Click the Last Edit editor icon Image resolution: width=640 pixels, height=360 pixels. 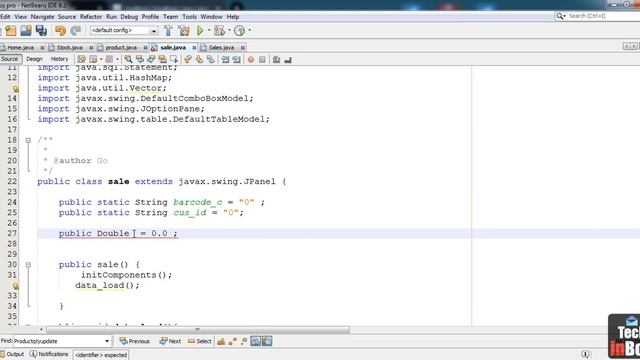81,60
